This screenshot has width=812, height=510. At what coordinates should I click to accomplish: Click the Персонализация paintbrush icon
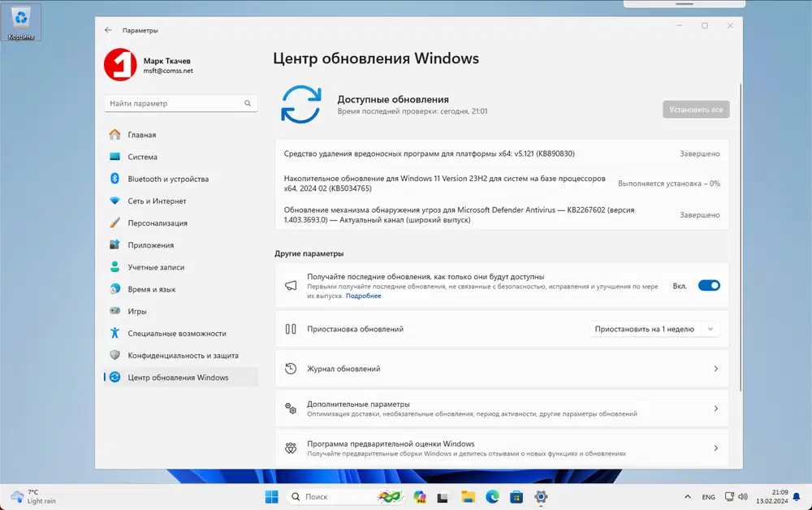click(114, 223)
